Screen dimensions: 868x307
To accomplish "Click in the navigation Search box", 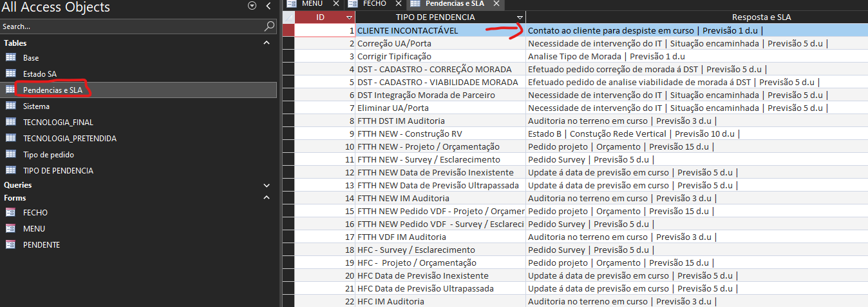I will tap(132, 26).
